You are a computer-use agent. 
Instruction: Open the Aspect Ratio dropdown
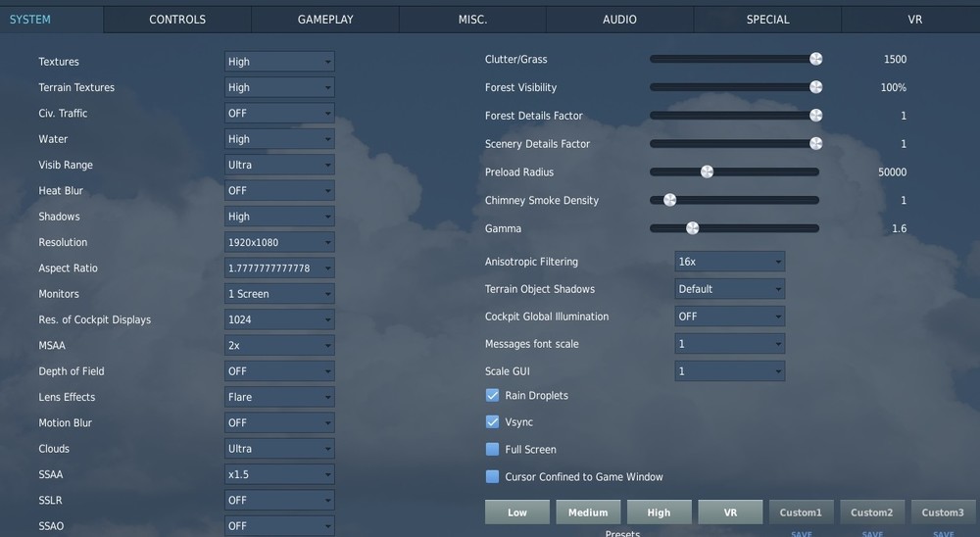(279, 268)
